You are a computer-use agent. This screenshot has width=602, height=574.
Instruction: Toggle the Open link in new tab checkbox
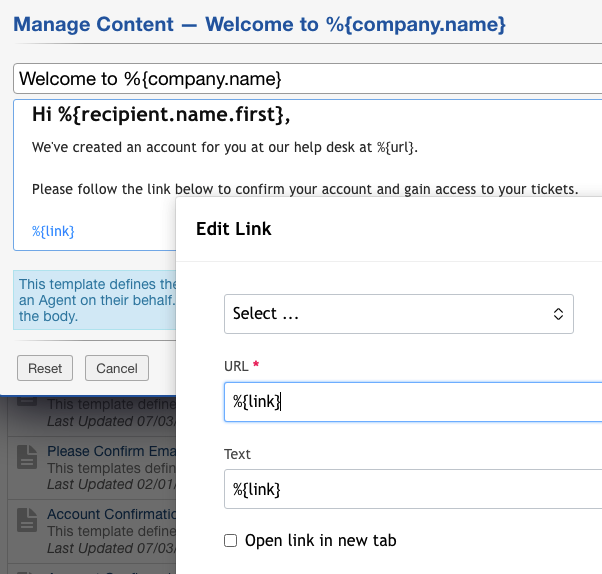tap(231, 541)
